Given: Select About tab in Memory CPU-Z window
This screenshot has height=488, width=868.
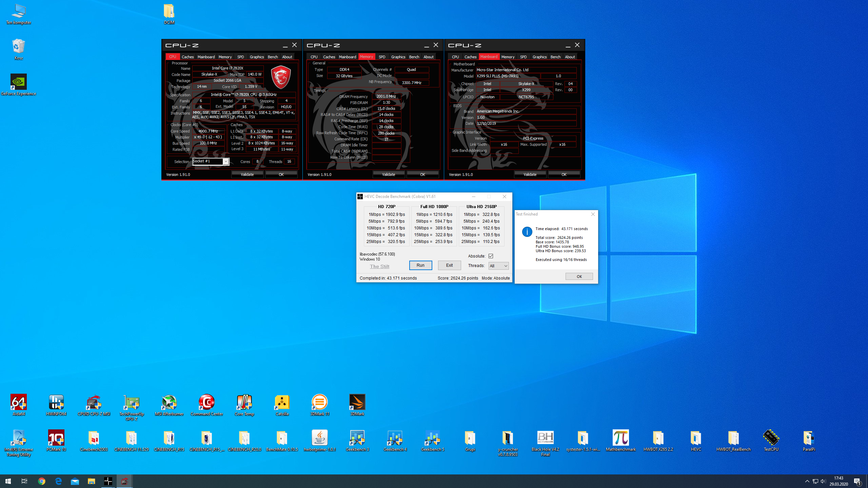Looking at the screenshot, I should pyautogui.click(x=429, y=57).
